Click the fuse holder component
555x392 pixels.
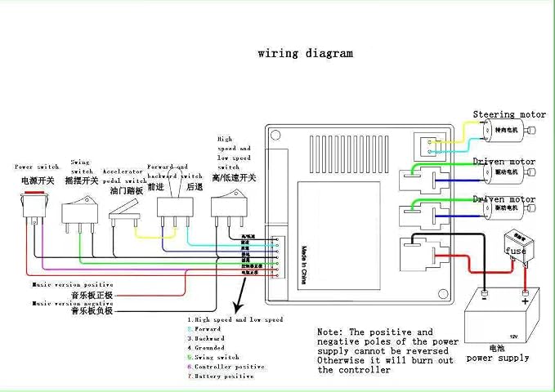tap(518, 247)
